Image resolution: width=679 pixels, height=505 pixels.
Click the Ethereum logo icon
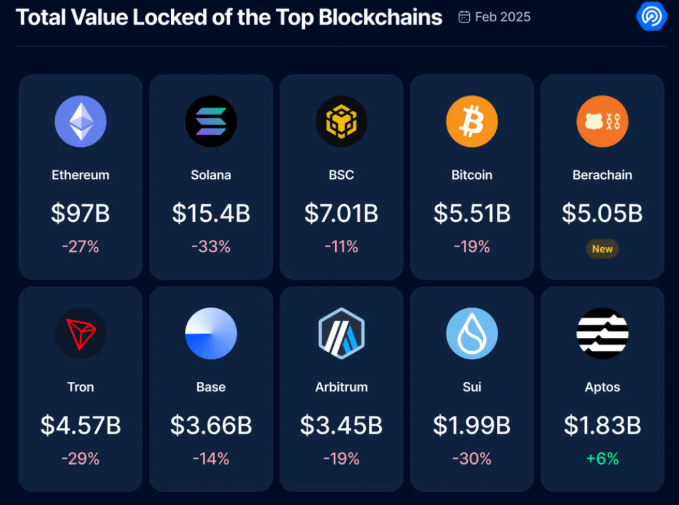coord(80,122)
